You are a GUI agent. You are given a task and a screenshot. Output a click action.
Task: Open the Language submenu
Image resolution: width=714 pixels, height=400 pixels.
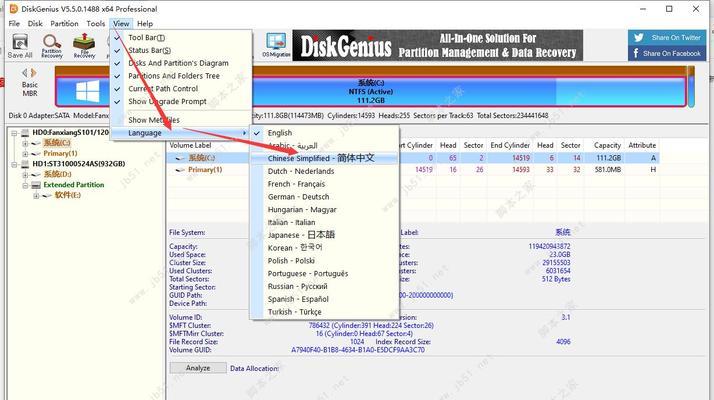coord(181,133)
